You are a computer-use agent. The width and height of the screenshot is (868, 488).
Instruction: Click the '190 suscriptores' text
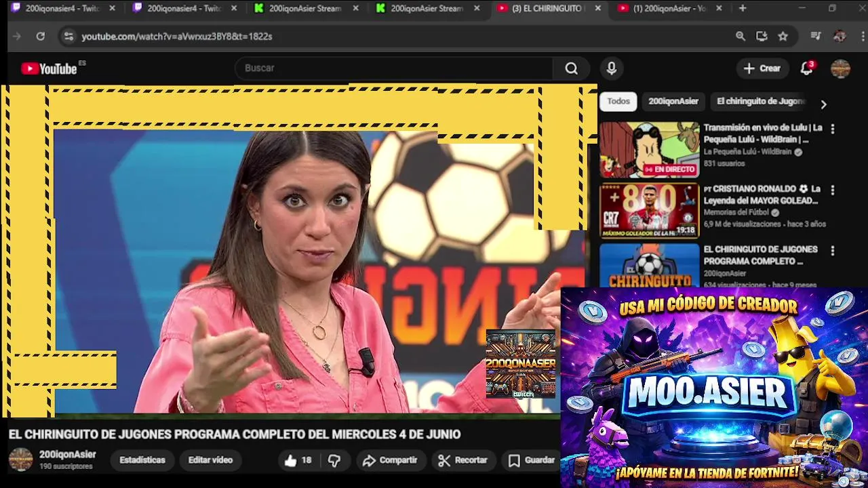pos(66,467)
